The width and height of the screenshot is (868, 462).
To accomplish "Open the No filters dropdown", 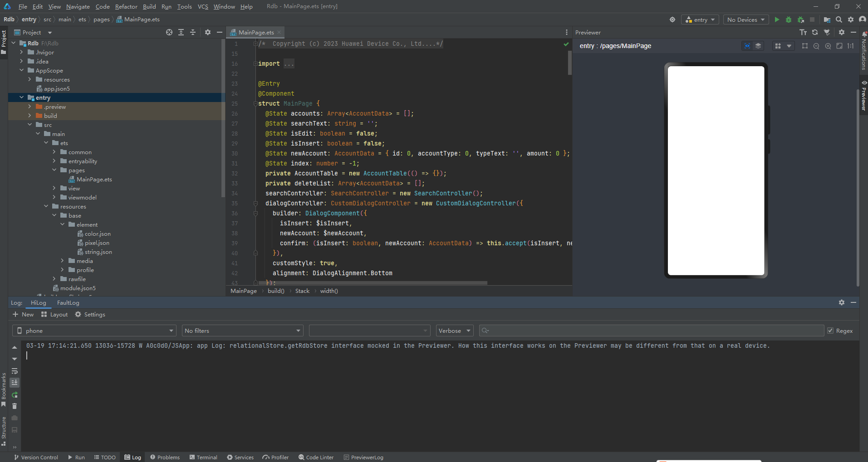I will [242, 331].
